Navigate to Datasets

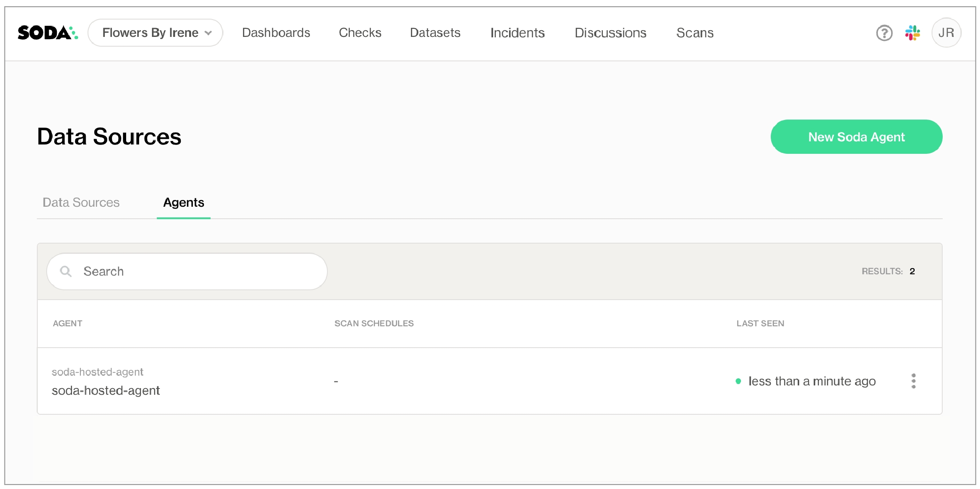coord(435,33)
